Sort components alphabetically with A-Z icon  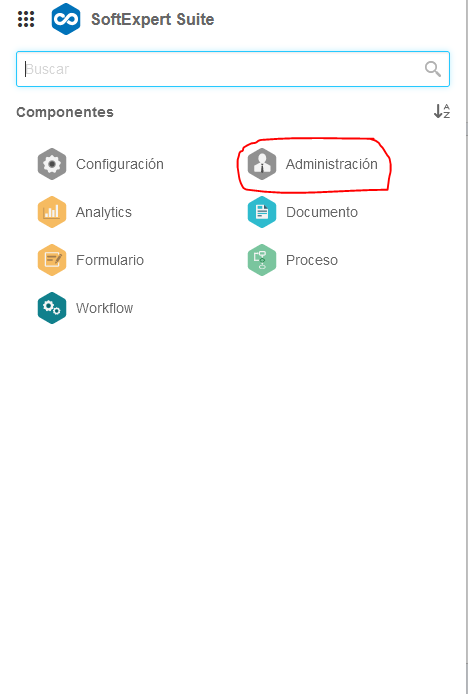[x=442, y=111]
